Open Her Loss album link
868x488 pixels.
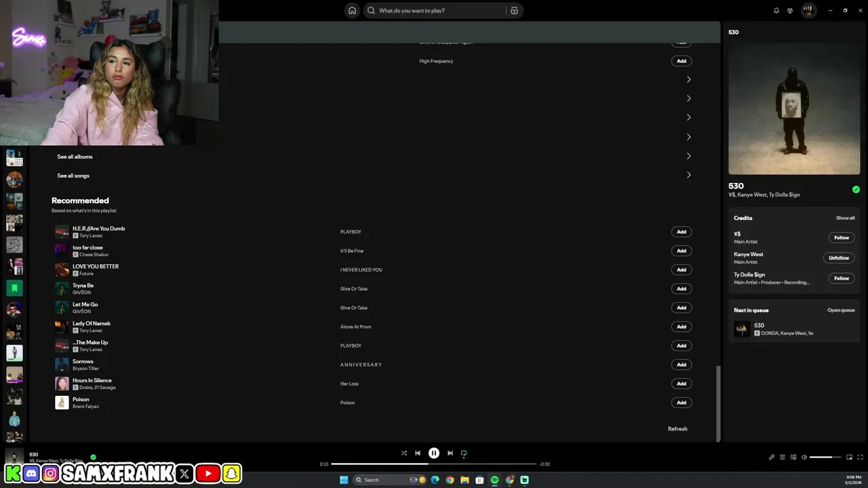pos(349,384)
